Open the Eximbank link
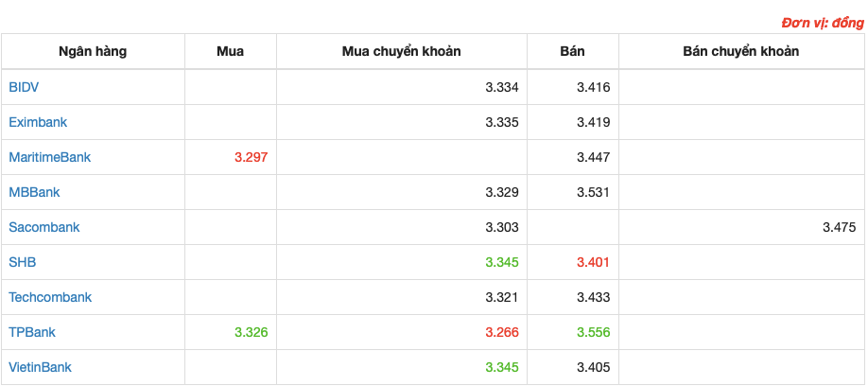 pos(38,122)
